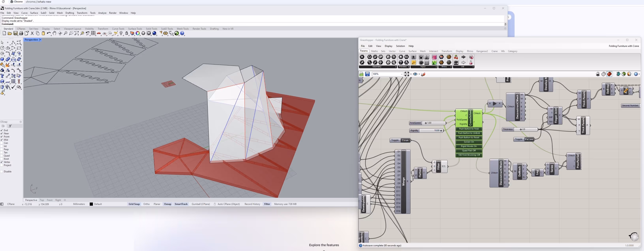Open the Perspective viewport title dropdown arrow

tap(40, 40)
